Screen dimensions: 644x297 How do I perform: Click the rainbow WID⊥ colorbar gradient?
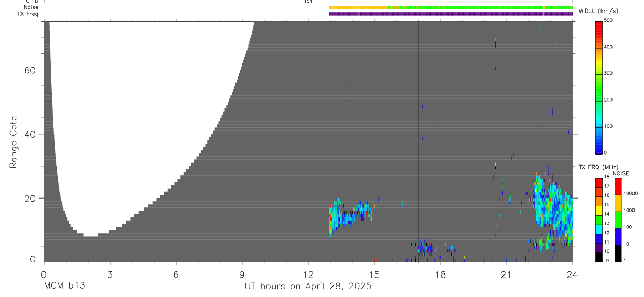tap(599, 87)
